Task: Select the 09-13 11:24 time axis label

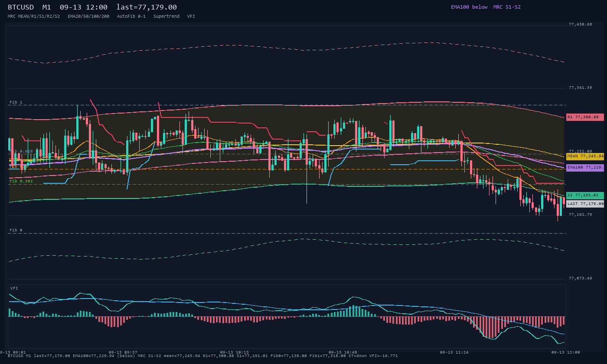Action: point(454,352)
